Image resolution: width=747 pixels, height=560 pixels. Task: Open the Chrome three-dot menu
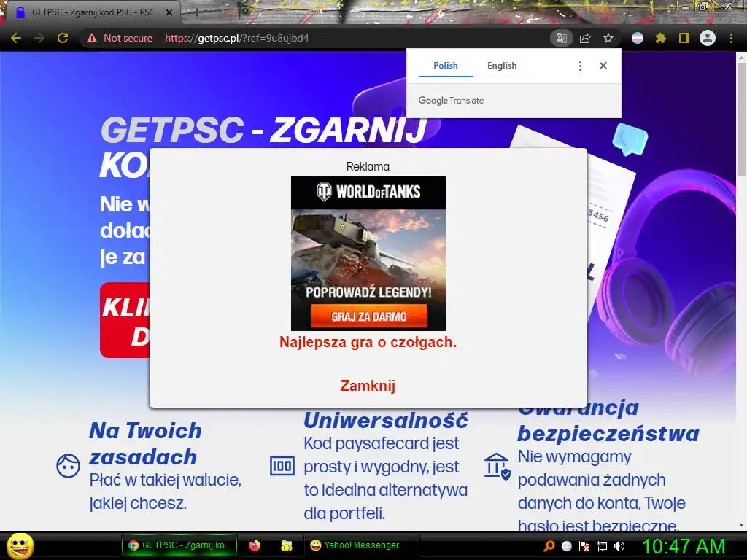[x=731, y=38]
